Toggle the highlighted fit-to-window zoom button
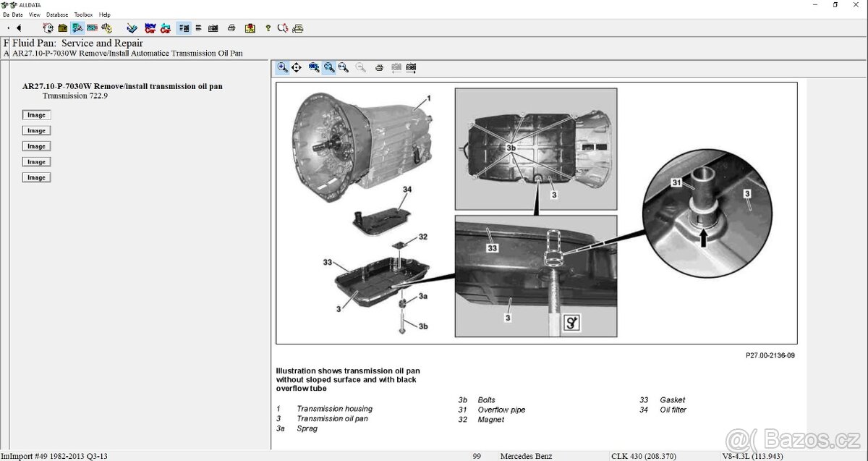868x461 pixels. coord(329,67)
